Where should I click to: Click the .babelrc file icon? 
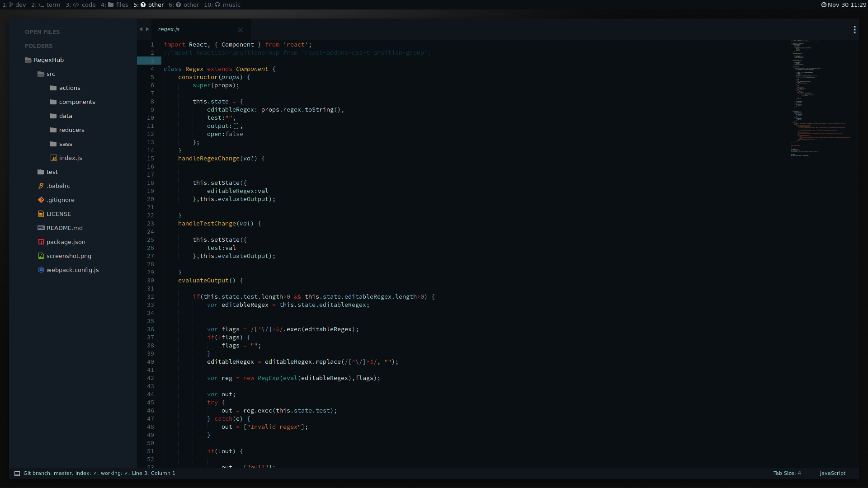(41, 186)
